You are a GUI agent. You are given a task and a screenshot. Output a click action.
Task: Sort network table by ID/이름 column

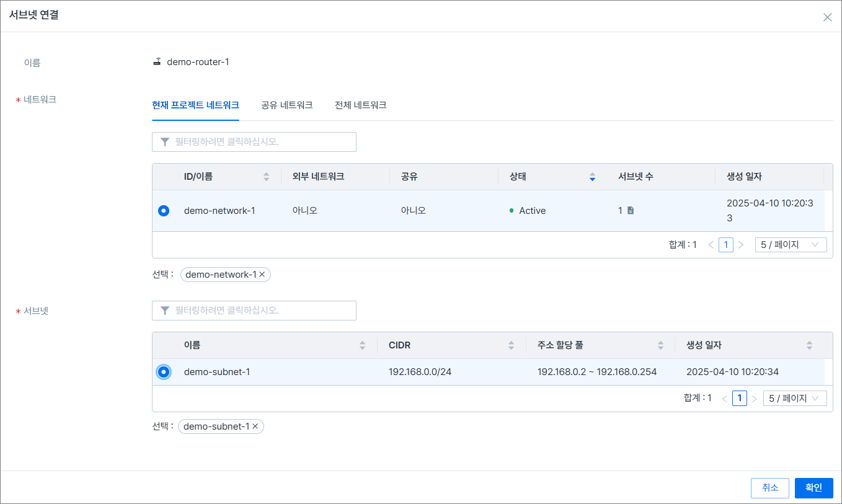tap(266, 177)
